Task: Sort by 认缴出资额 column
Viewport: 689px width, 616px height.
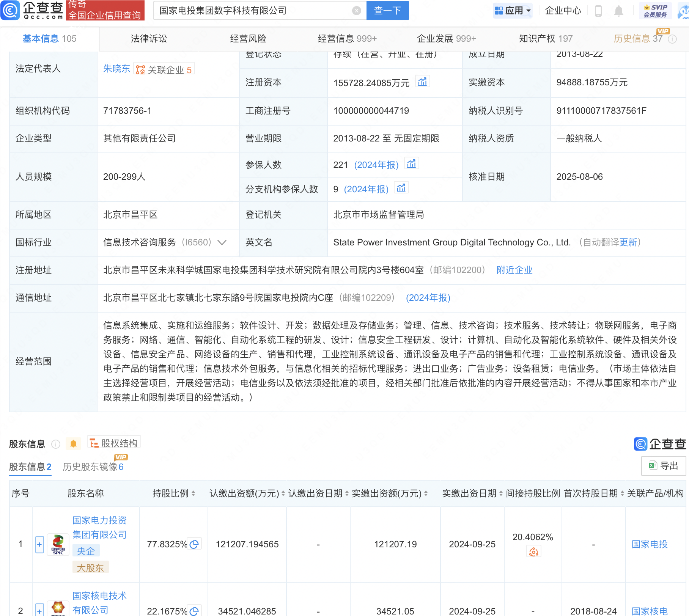Action: pos(283,493)
